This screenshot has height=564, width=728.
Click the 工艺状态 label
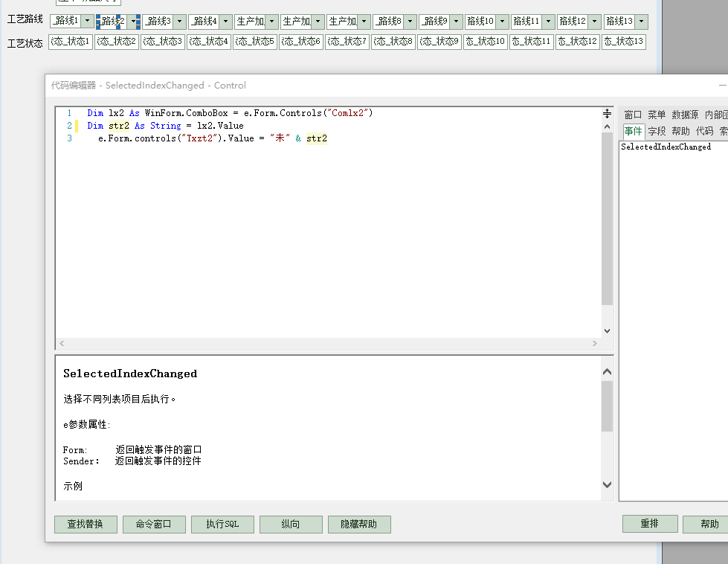pyautogui.click(x=25, y=44)
